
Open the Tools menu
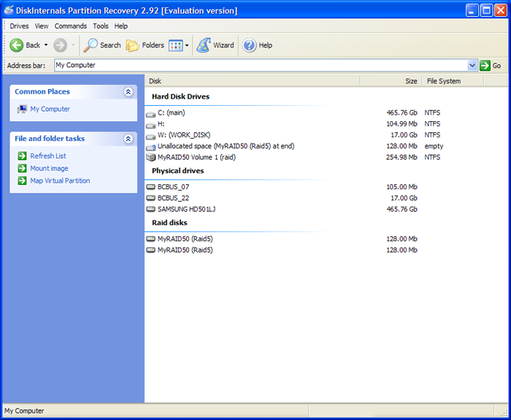(101, 26)
